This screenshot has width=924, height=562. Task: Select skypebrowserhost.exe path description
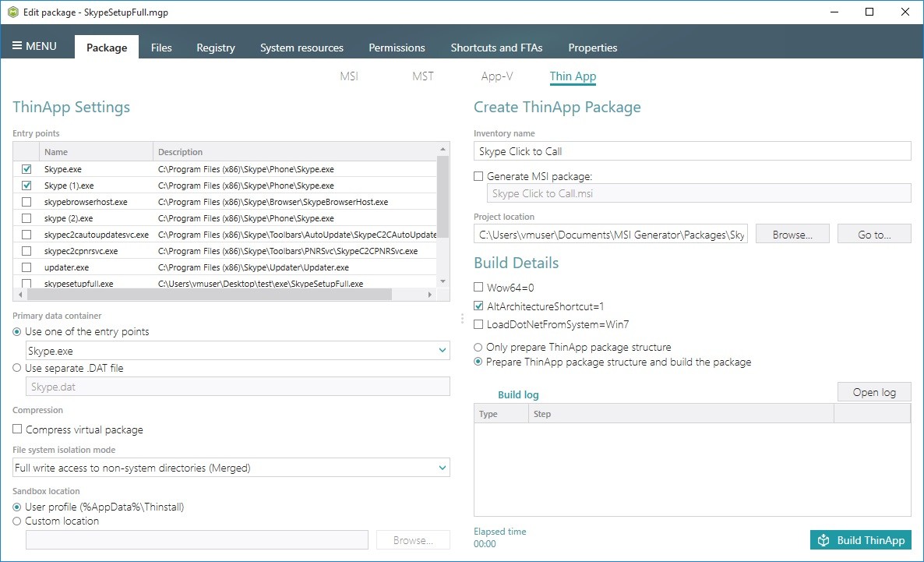(x=273, y=202)
